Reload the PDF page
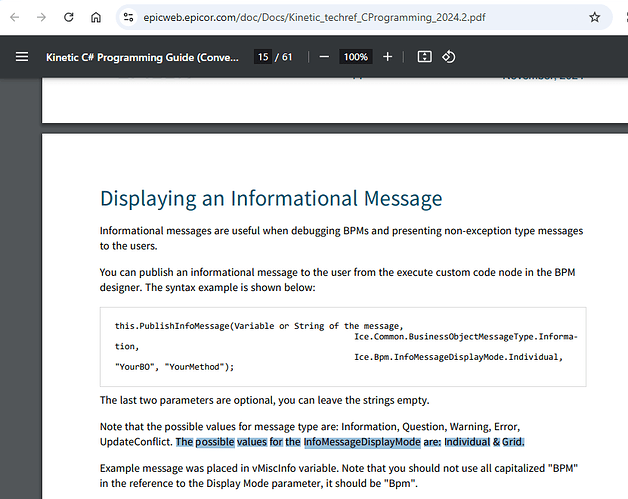 (69, 17)
